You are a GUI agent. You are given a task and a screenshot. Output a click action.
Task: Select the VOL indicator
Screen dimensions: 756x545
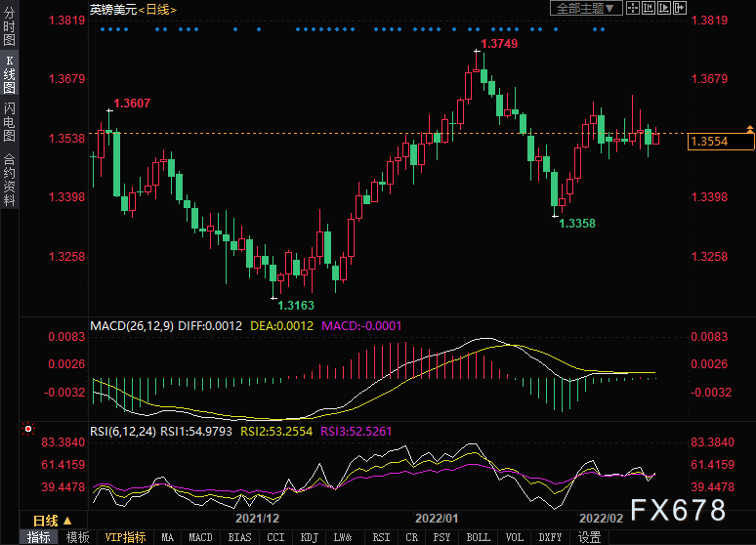coord(514,537)
